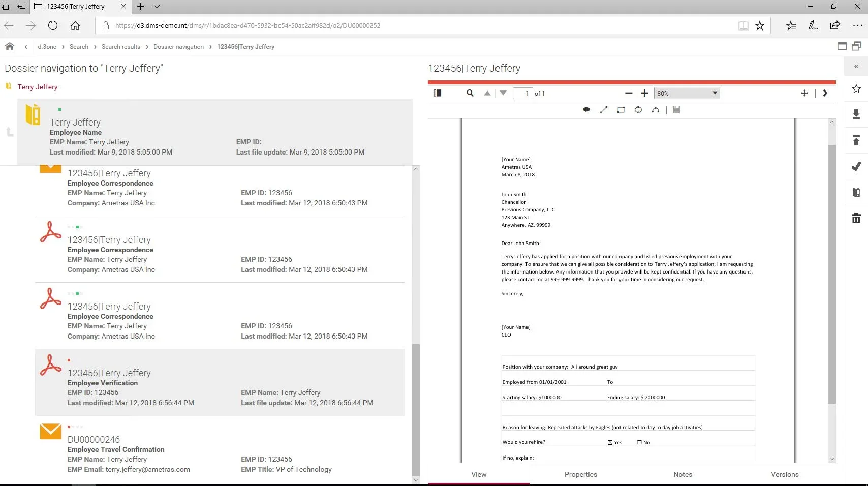The width and height of the screenshot is (868, 486).
Task: Add document to favorites with star icon
Action: 856,89
